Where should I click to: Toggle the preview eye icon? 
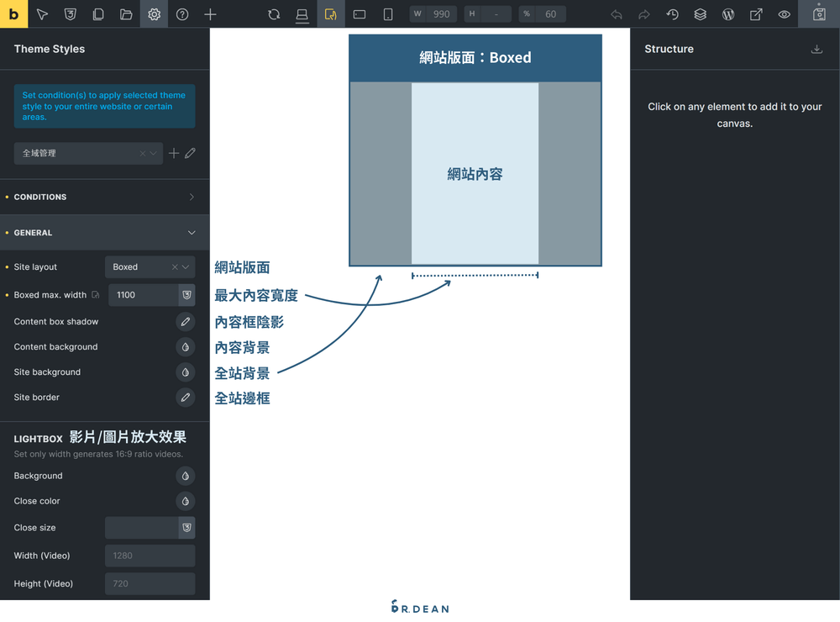click(784, 14)
